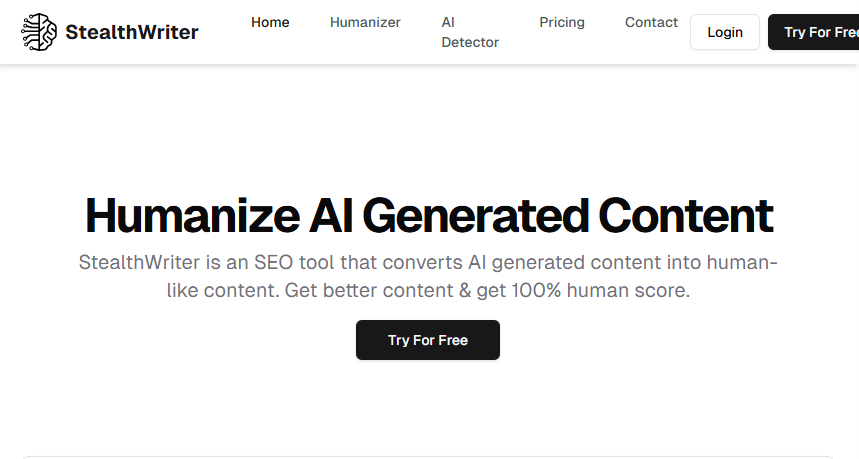Click the StealthWriter description paragraph
This screenshot has width=859, height=459.
tap(428, 276)
